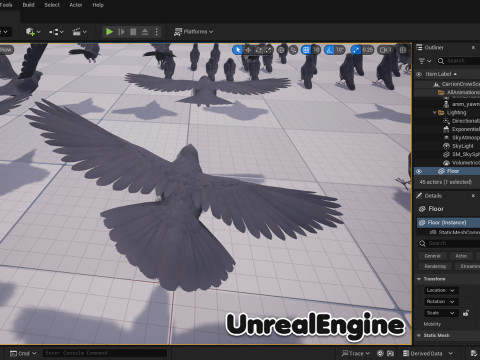Select Floor row in Outliner
Screen dimensions: 480x360
(x=447, y=171)
